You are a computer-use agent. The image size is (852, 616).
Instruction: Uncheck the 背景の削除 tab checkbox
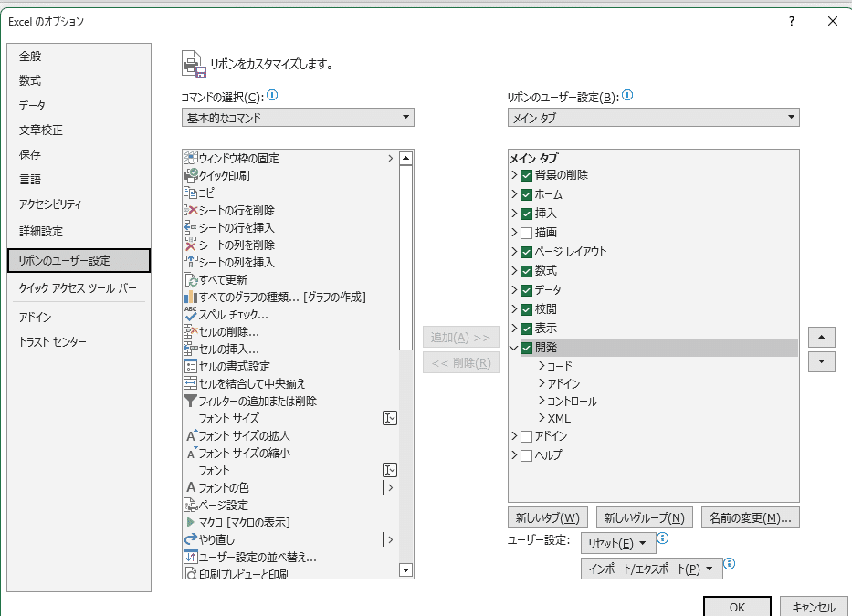(526, 175)
